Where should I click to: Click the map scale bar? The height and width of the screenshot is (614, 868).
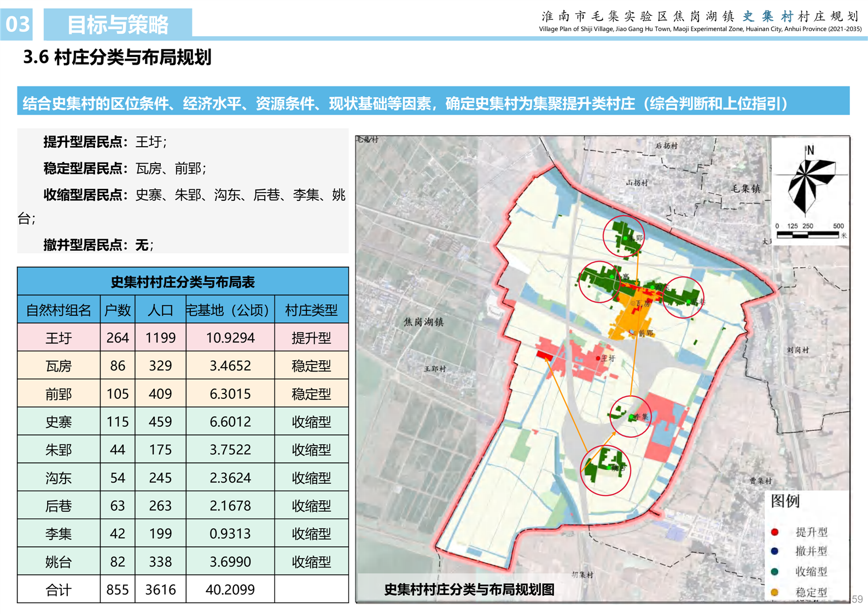point(807,234)
